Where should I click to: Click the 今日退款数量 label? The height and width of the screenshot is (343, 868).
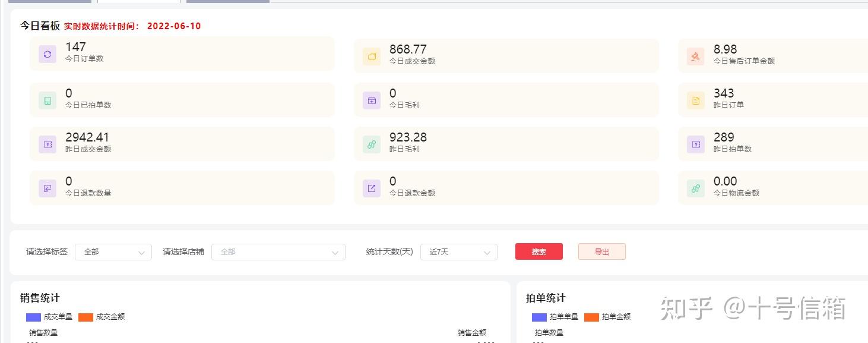pyautogui.click(x=88, y=193)
